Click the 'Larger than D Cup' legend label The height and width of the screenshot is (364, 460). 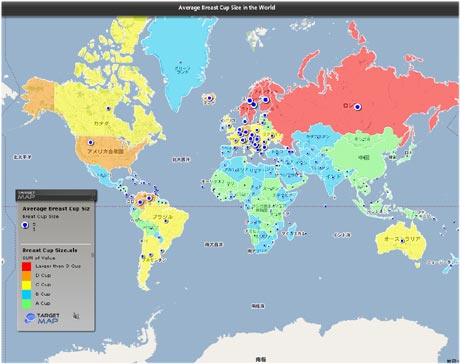tap(58, 266)
